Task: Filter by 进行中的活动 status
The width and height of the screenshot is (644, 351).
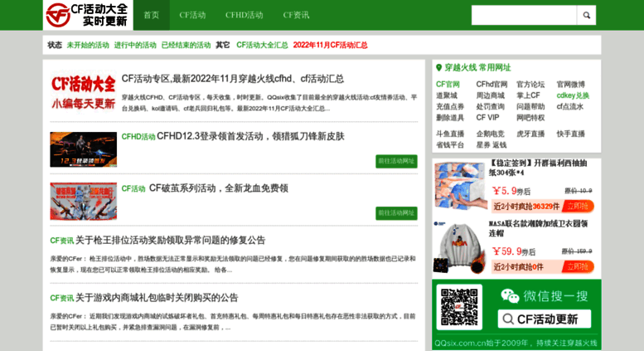Action: [x=135, y=45]
